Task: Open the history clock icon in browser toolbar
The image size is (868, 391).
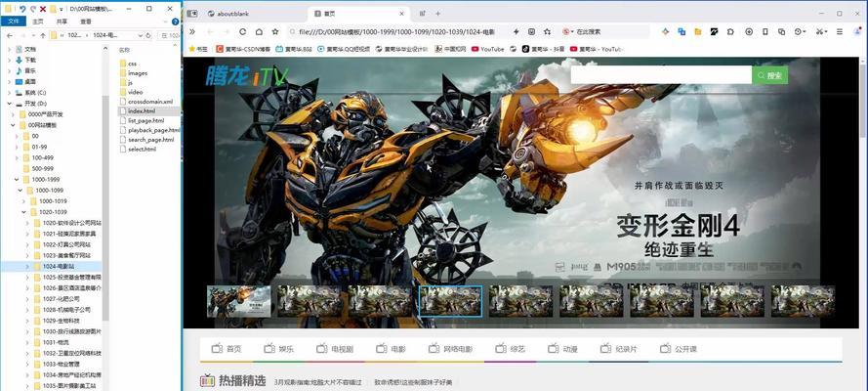Action: pyautogui.click(x=799, y=32)
